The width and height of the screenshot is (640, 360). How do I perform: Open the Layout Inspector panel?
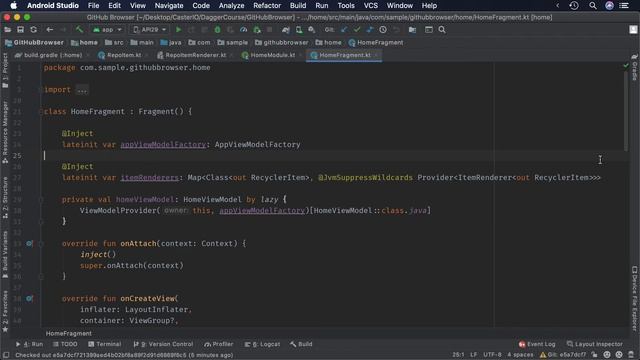(595, 344)
